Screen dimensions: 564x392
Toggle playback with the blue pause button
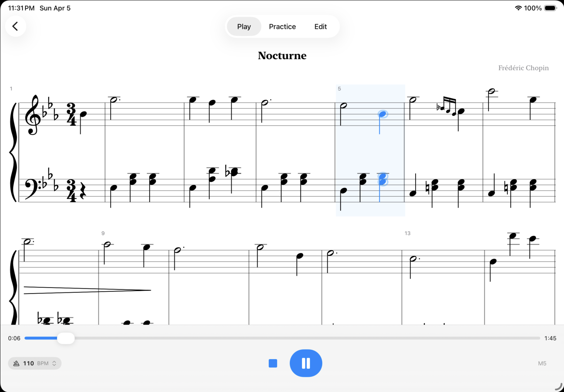306,363
